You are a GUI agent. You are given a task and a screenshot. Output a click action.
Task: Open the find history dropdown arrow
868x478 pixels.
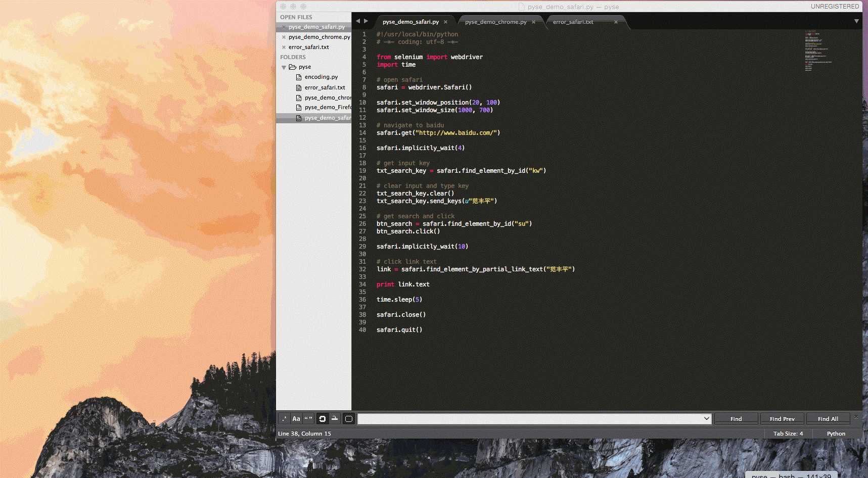(707, 418)
